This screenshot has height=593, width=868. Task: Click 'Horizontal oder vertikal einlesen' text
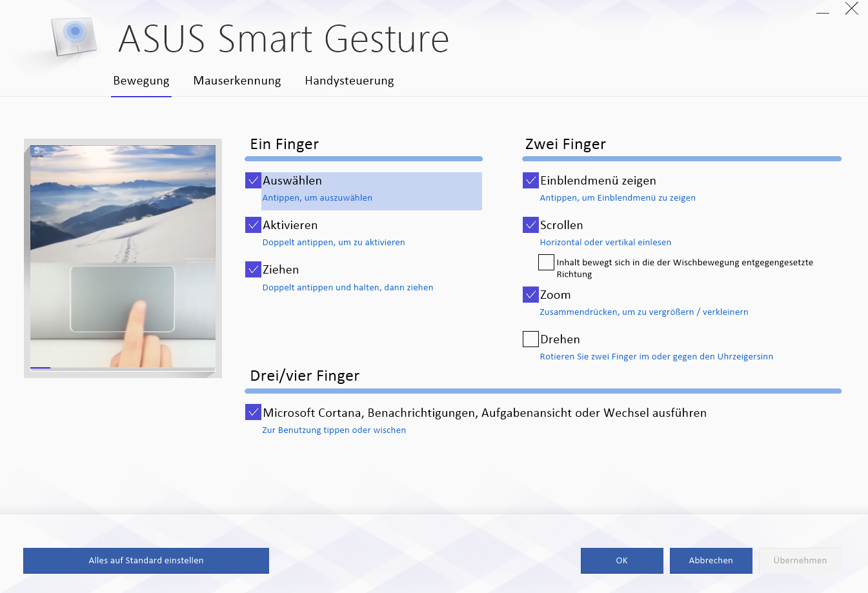click(x=605, y=243)
